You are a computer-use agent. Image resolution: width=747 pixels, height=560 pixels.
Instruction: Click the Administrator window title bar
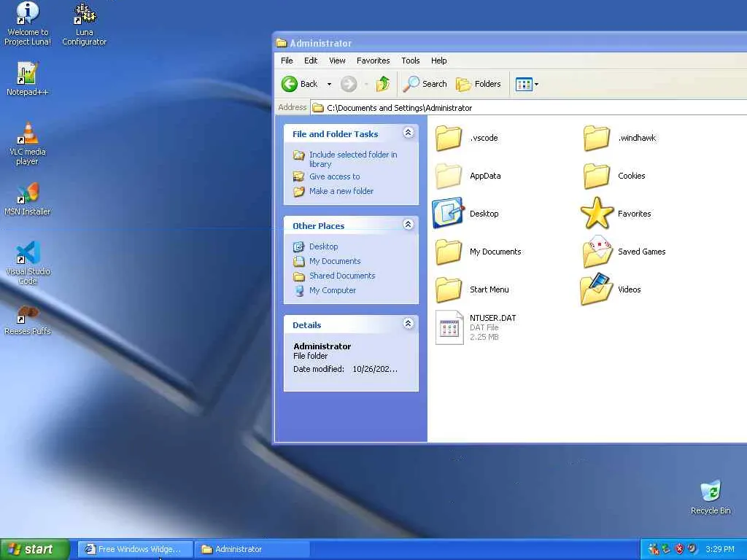(x=510, y=43)
